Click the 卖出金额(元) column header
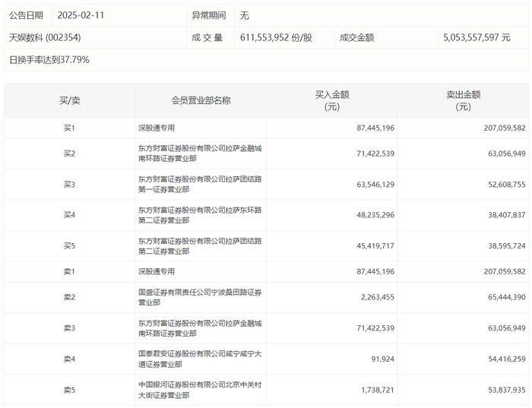Screen dimensions: 532x408 click(463, 100)
